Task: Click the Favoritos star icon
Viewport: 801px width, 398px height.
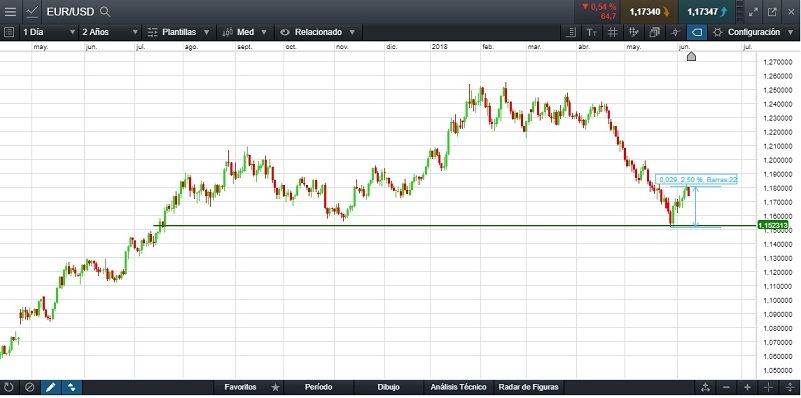Action: [275, 387]
